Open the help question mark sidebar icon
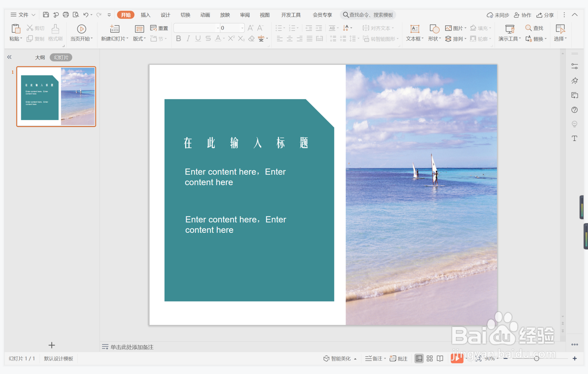This screenshot has height=374, width=588. 574,110
